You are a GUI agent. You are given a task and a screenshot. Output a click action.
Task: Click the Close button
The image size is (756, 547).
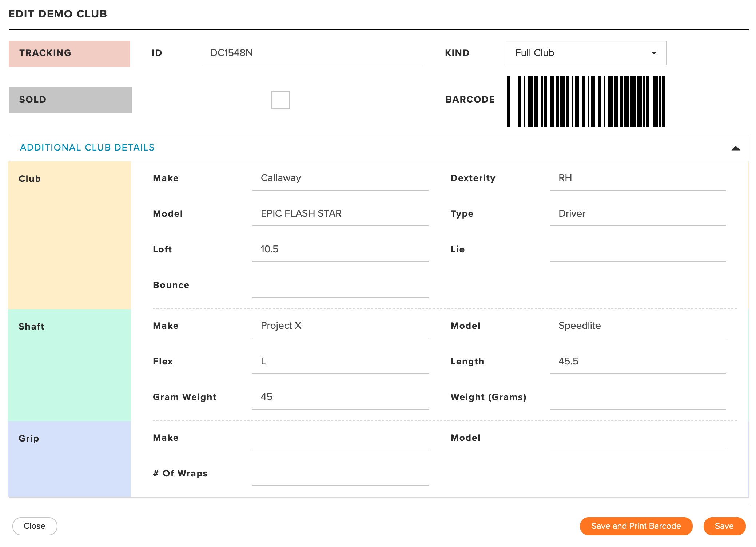tap(35, 526)
